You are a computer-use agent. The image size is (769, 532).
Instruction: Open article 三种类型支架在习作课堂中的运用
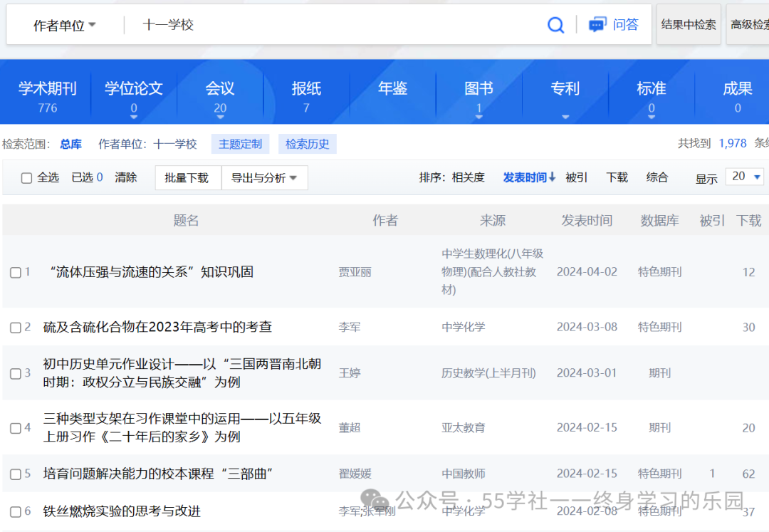pyautogui.click(x=182, y=427)
